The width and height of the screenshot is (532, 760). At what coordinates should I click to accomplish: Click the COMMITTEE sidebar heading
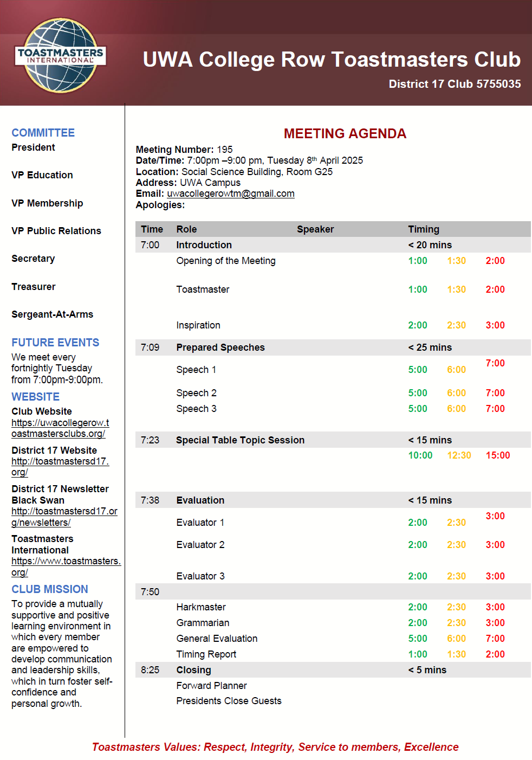point(43,133)
